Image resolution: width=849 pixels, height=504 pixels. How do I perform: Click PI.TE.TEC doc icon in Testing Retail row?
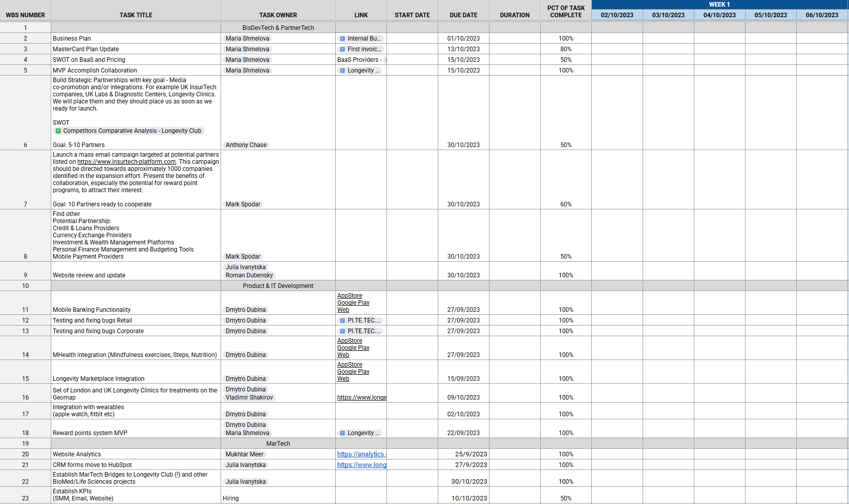pyautogui.click(x=342, y=320)
